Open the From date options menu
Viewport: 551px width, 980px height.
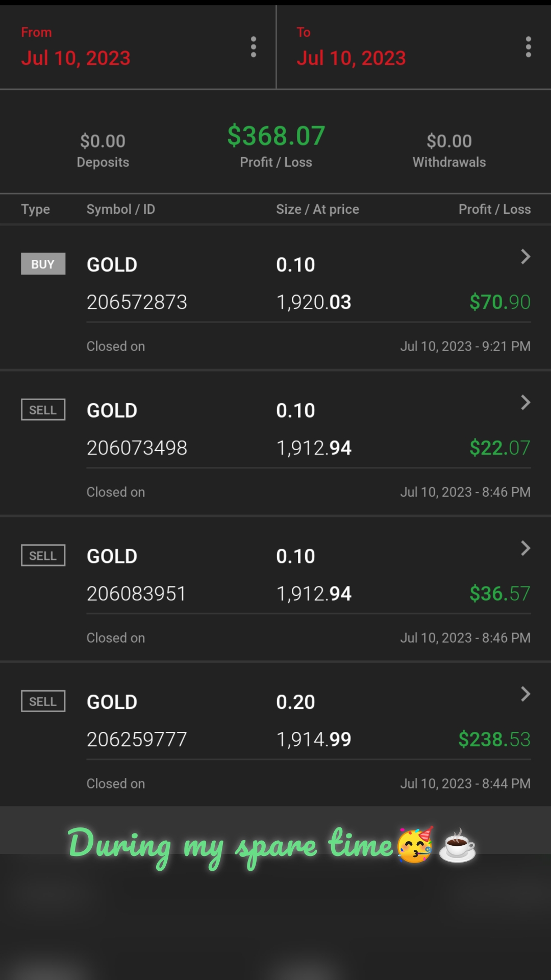tap(254, 47)
